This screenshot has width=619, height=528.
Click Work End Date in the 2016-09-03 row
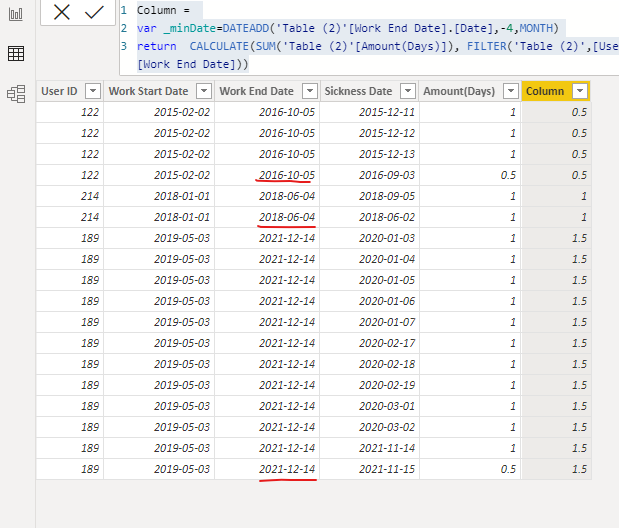coord(267,175)
